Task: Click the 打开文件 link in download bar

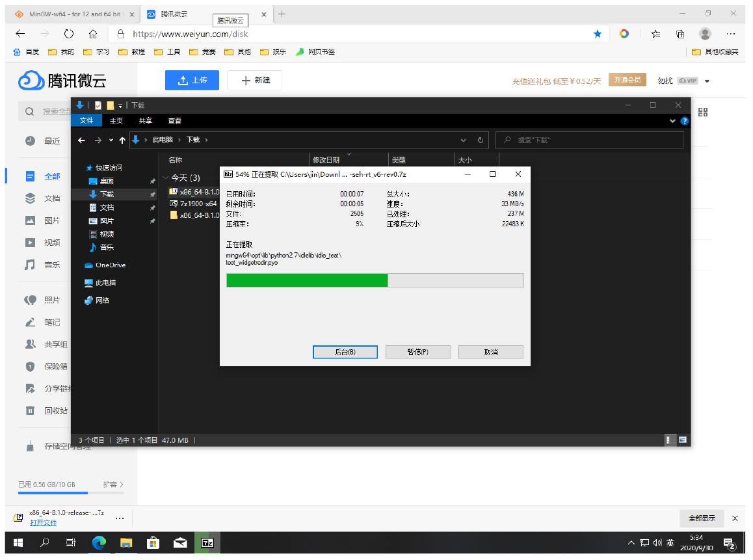Action: (x=43, y=523)
